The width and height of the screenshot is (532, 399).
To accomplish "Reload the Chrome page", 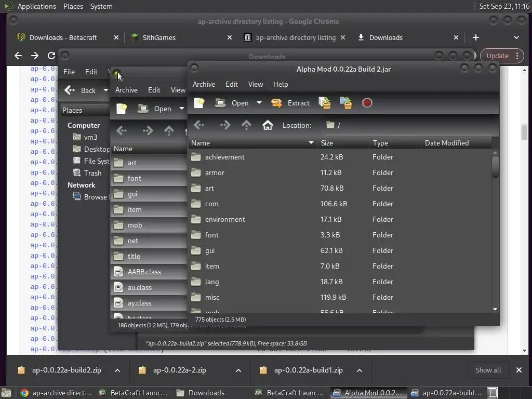I will [51, 56].
